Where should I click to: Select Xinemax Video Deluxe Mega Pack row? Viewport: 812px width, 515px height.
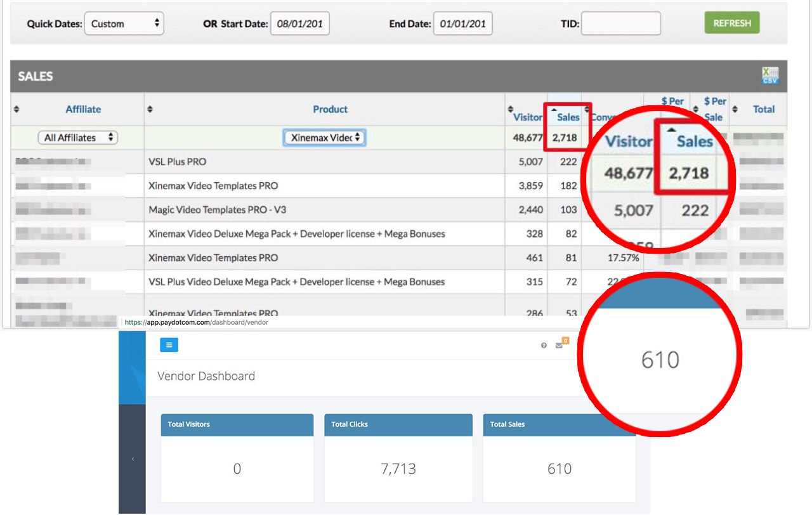coord(297,234)
